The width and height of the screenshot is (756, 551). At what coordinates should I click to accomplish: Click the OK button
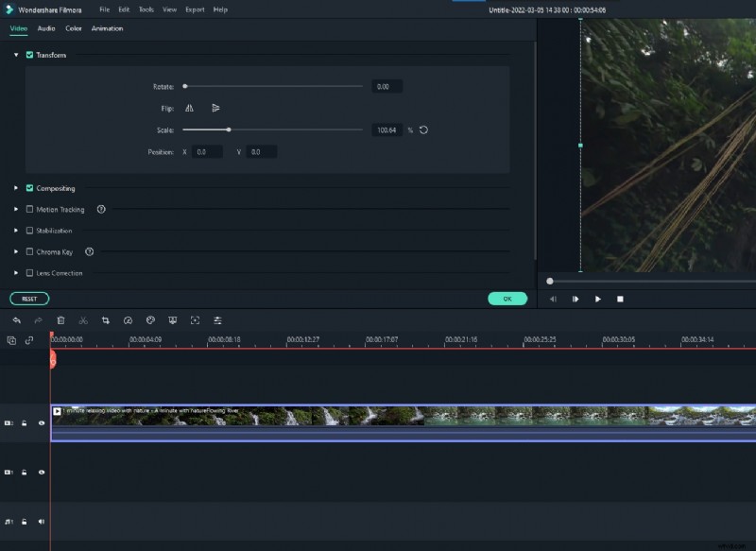[507, 297]
